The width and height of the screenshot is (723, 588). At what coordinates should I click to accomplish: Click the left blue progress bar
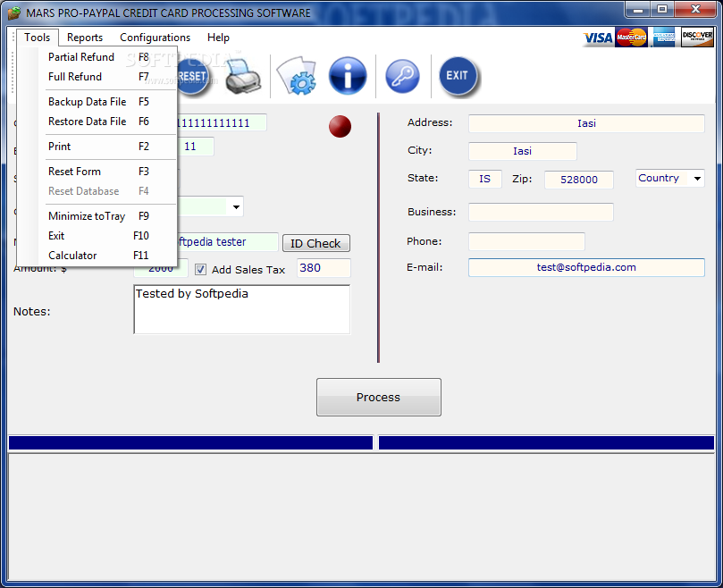pyautogui.click(x=190, y=442)
